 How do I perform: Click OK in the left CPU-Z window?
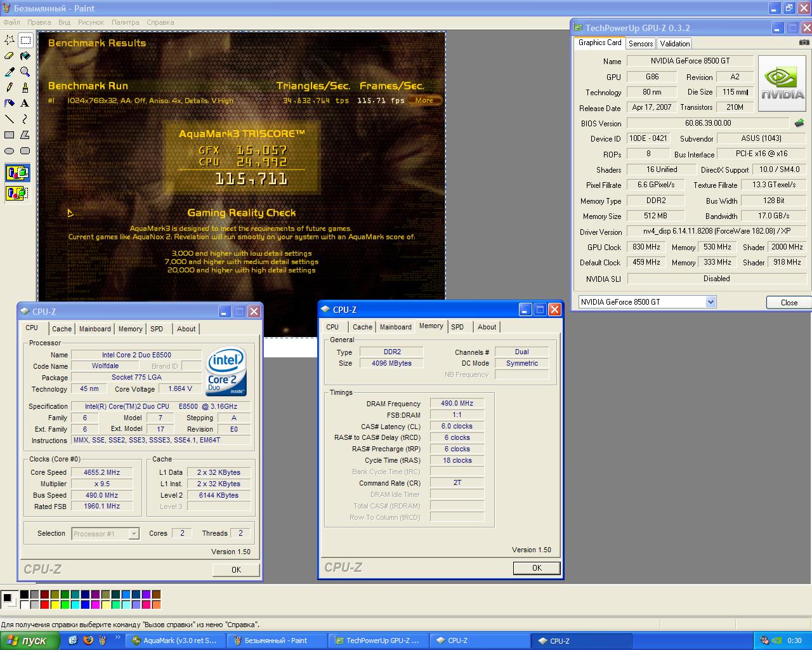click(x=236, y=569)
